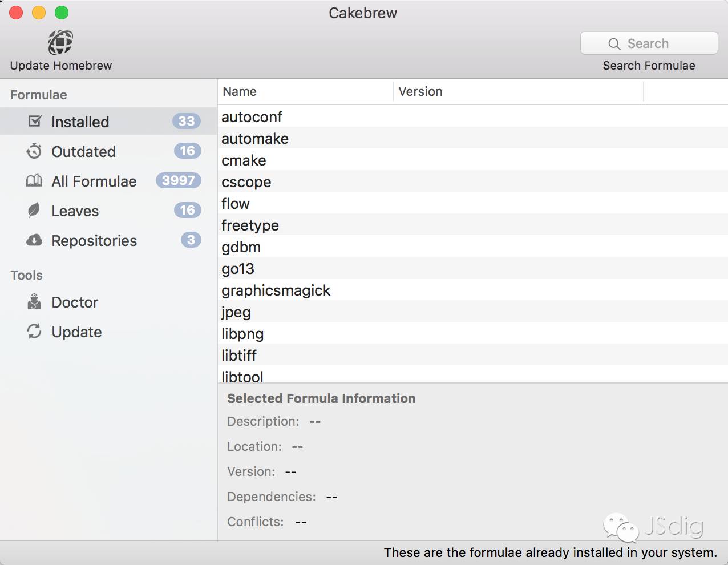Sort by the Version column header
Image resolution: width=728 pixels, height=565 pixels.
518,91
